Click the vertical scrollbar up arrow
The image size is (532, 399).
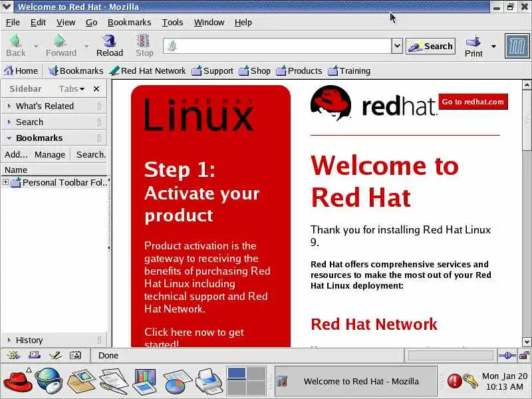pyautogui.click(x=527, y=85)
